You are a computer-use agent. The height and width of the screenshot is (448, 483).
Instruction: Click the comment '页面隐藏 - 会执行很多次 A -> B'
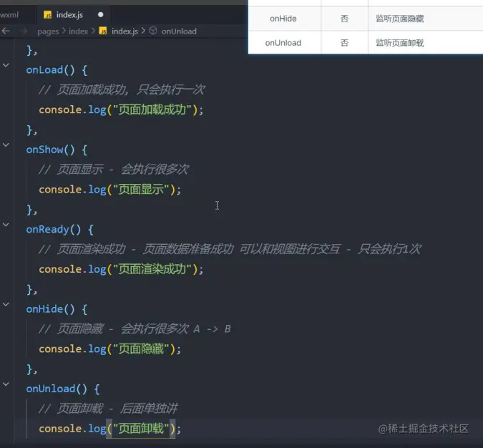135,329
